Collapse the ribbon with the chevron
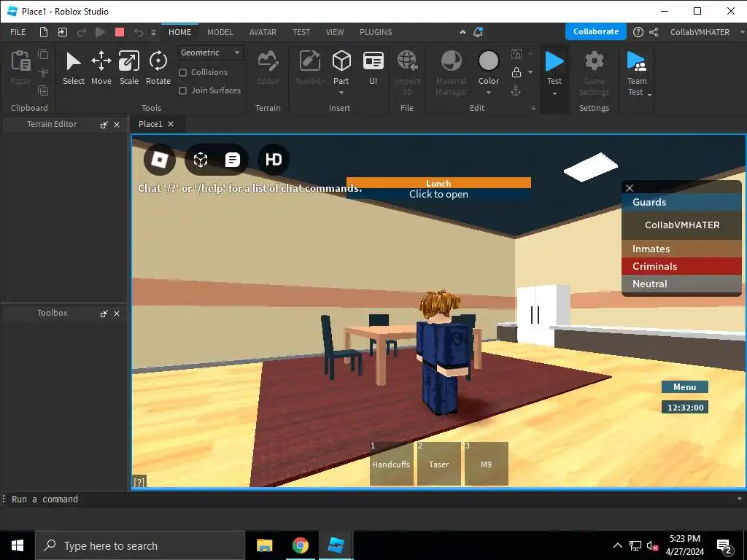This screenshot has width=747, height=560. click(x=462, y=32)
